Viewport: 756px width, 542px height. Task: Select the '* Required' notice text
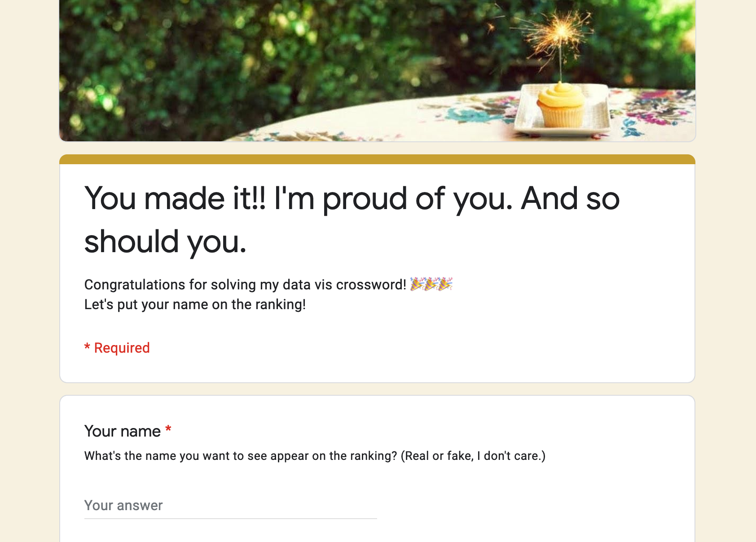click(117, 348)
